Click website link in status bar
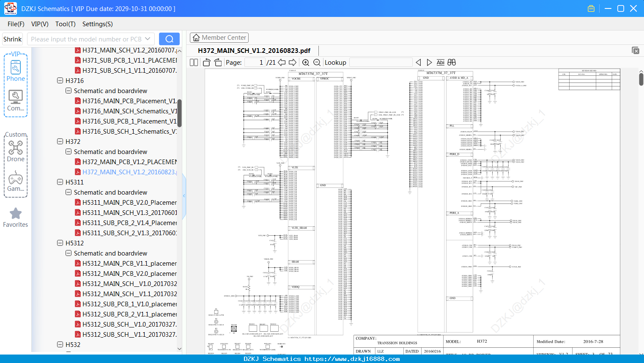644x363 pixels. 352,359
